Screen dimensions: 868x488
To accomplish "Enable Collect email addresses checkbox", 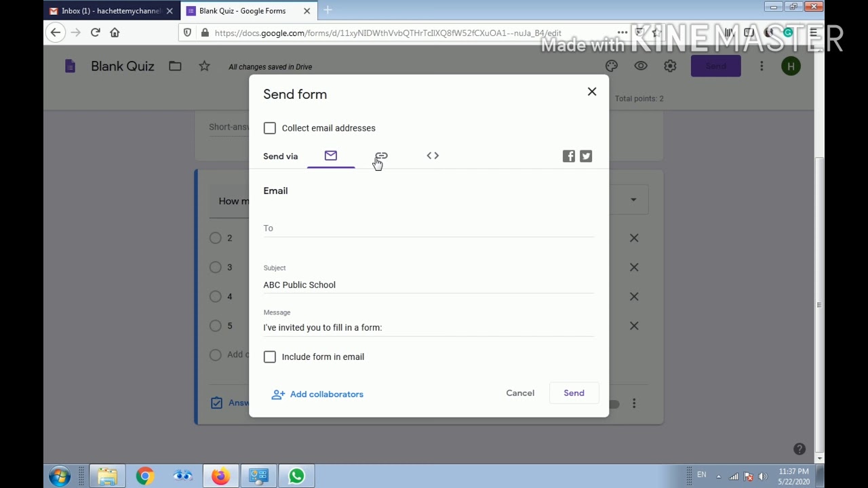I will tap(270, 128).
